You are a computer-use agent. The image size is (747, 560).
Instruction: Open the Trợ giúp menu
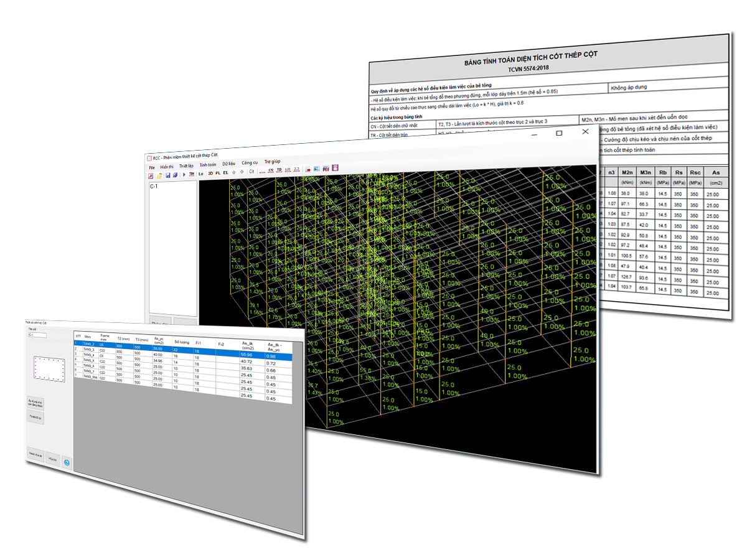[272, 161]
